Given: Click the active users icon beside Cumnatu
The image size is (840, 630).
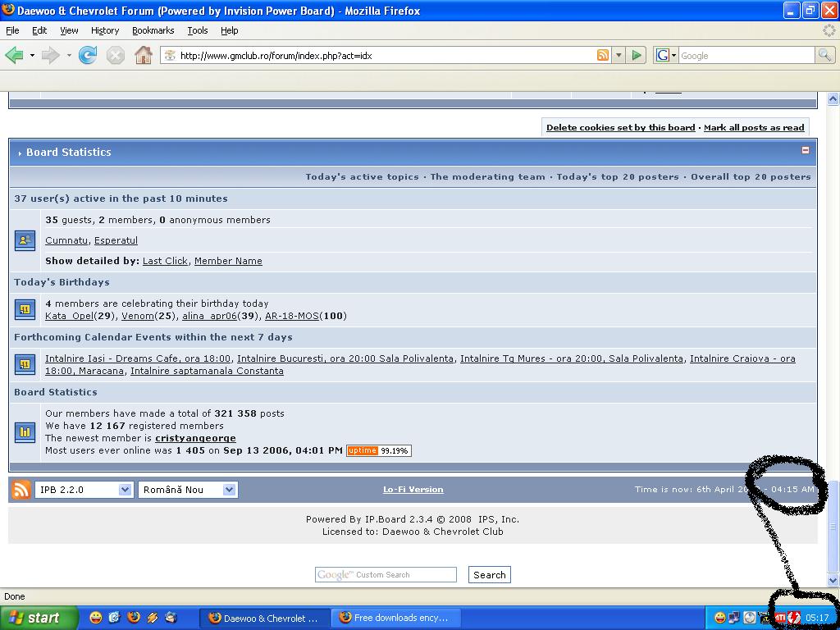Looking at the screenshot, I should click(x=25, y=240).
